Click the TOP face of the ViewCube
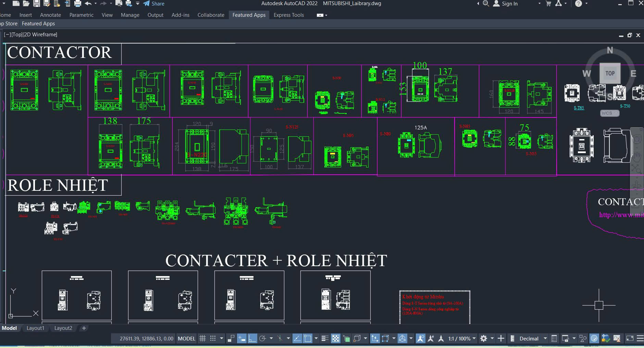The height and width of the screenshot is (348, 644). click(610, 73)
